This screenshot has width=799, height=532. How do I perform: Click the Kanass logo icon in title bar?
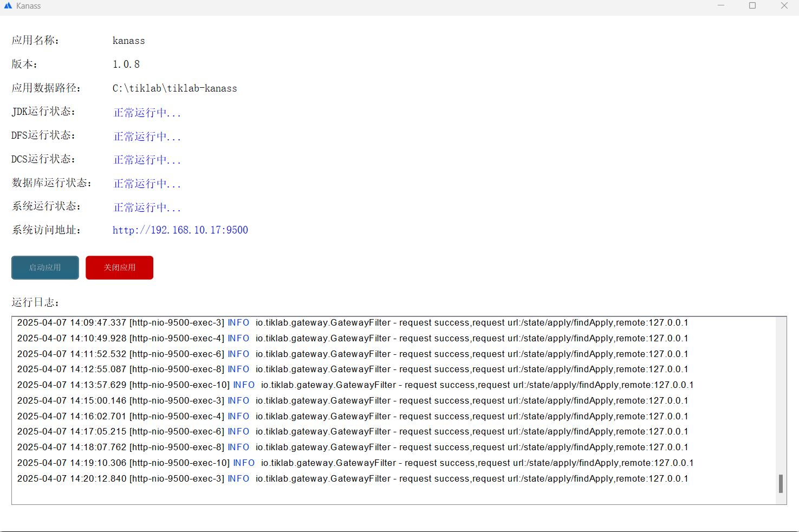tap(8, 6)
